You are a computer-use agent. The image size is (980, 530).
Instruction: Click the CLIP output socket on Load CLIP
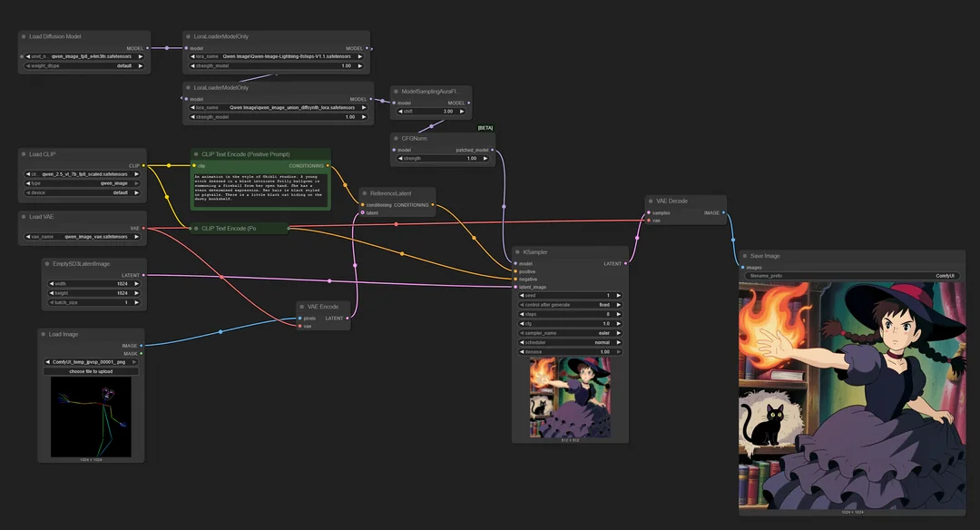[143, 165]
